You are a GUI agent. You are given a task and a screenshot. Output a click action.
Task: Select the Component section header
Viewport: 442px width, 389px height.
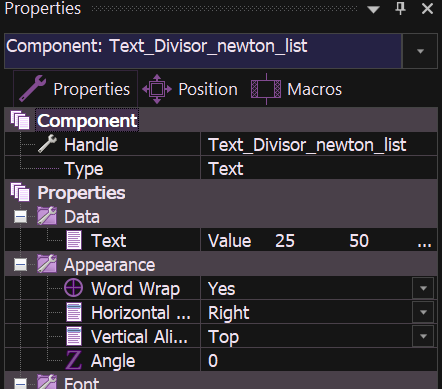87,120
